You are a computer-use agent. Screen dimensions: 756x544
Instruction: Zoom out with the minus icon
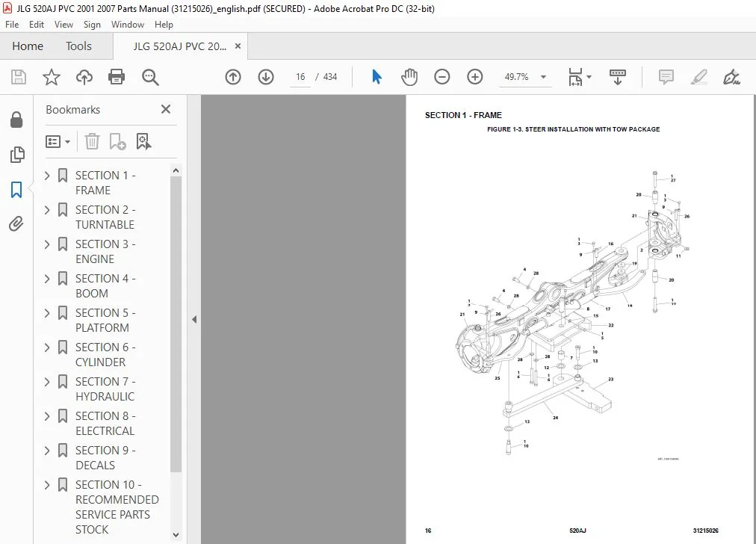[x=441, y=77]
